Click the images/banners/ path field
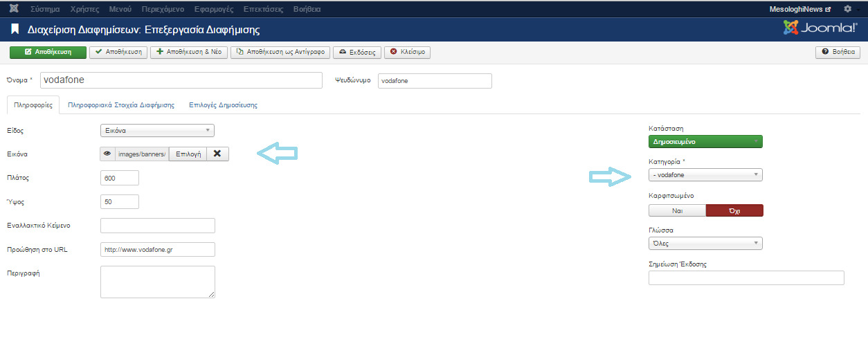868x346 pixels. 142,154
